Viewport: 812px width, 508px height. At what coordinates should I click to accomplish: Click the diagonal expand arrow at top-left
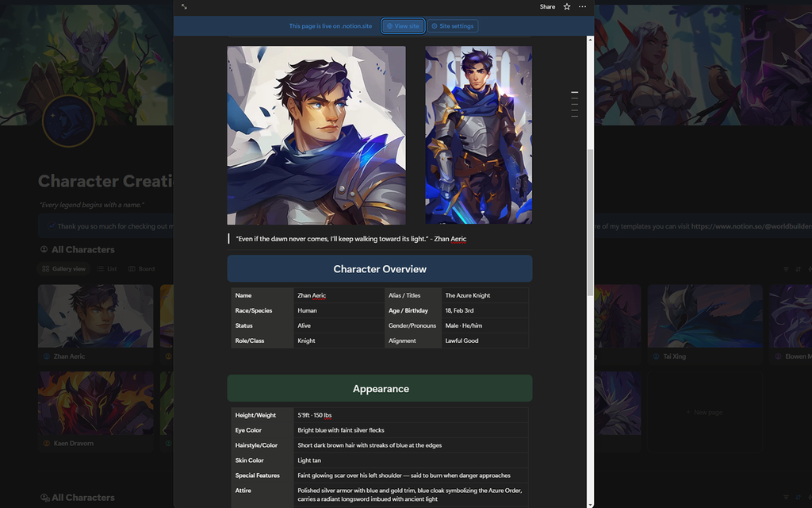pyautogui.click(x=184, y=6)
